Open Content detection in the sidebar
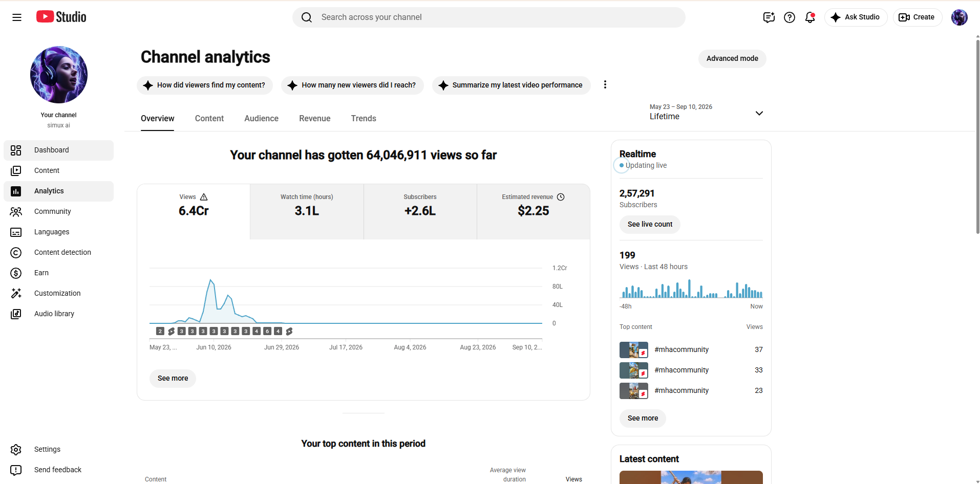 (x=58, y=252)
